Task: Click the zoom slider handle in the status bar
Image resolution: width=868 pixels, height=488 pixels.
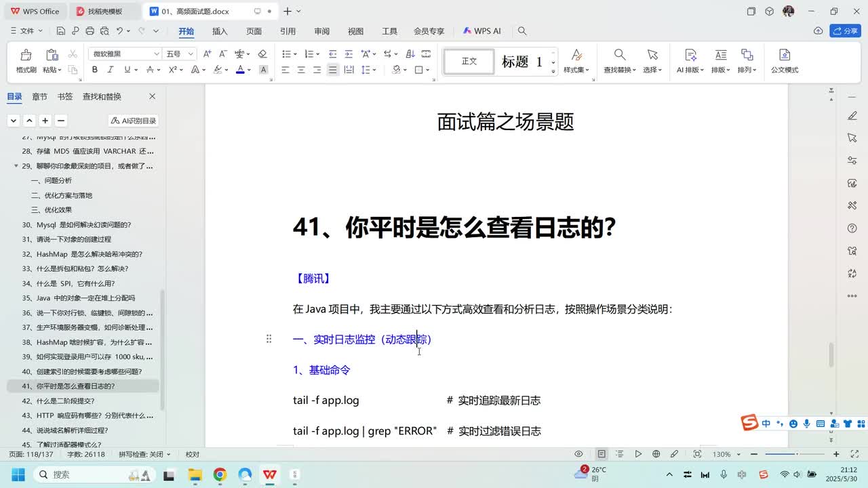Action: click(x=797, y=454)
